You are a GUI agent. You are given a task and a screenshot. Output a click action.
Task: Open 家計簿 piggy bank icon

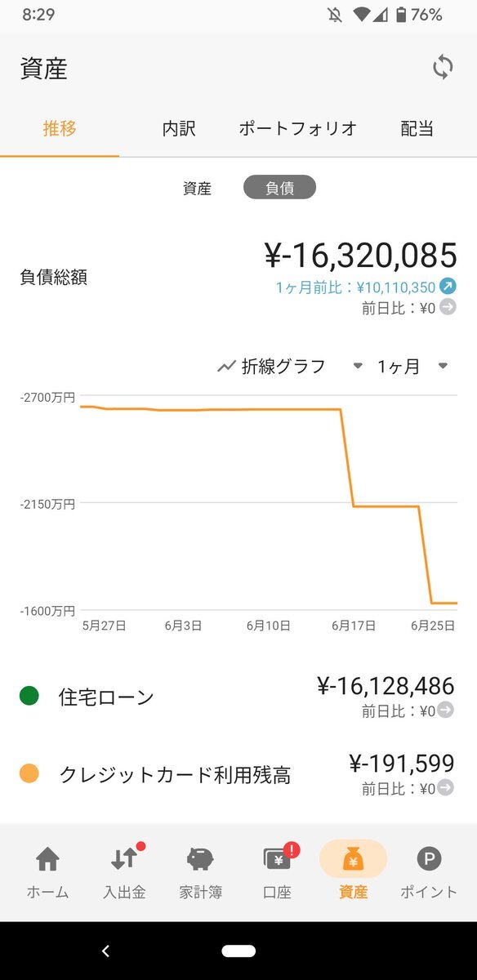point(200,859)
